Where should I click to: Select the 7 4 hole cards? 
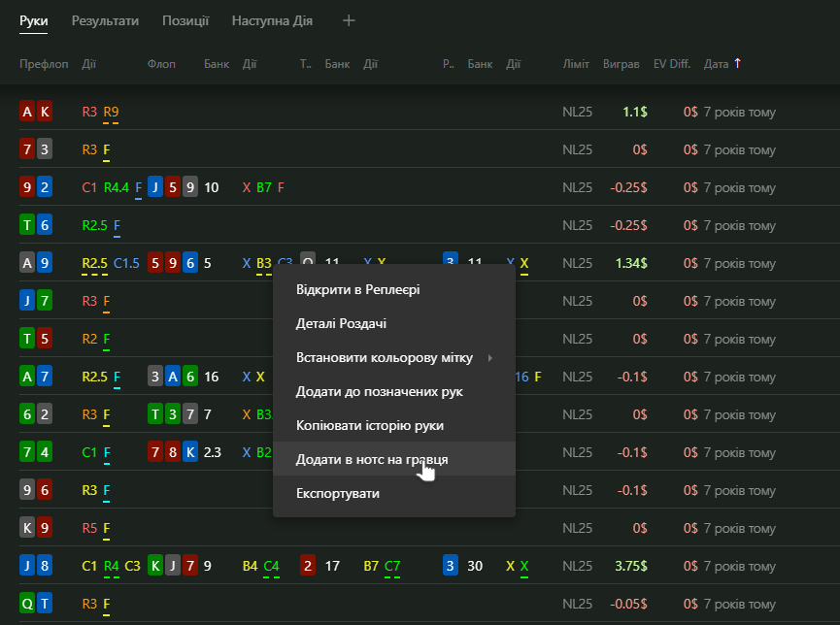coord(36,452)
